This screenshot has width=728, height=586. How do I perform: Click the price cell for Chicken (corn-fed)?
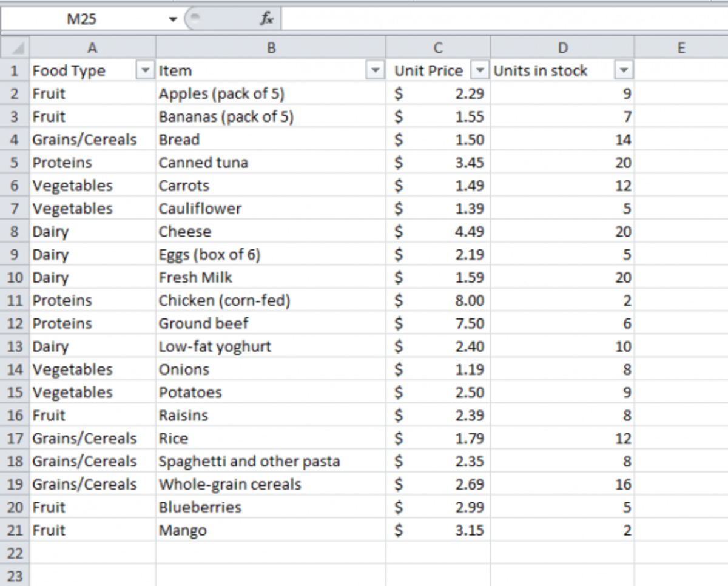(438, 300)
